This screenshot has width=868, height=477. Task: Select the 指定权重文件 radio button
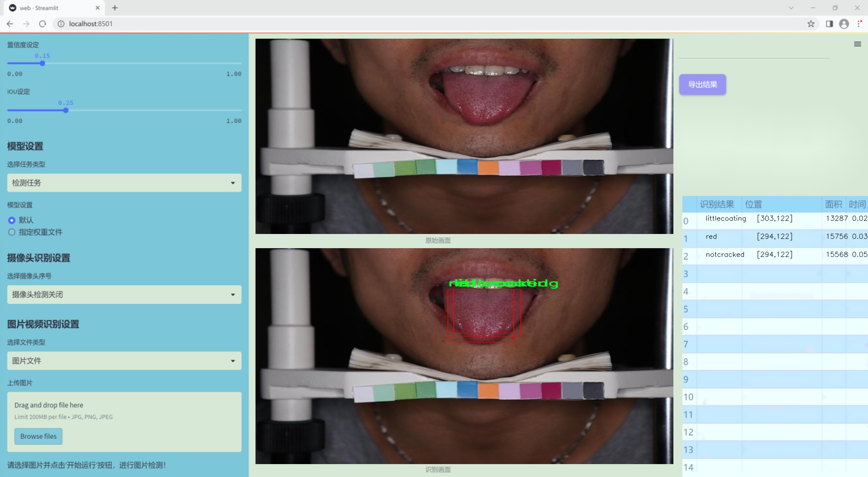coord(12,232)
